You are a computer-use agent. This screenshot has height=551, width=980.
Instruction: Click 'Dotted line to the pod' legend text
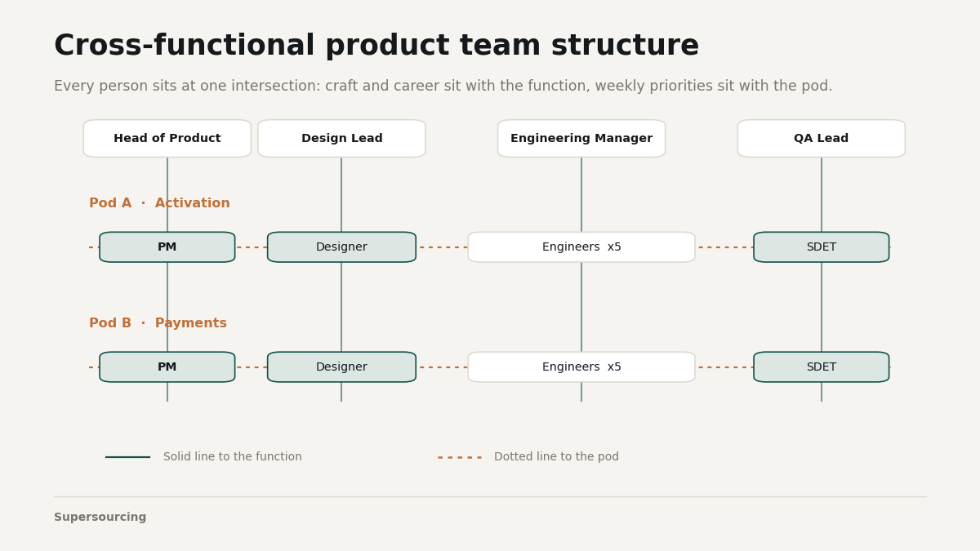pos(556,457)
